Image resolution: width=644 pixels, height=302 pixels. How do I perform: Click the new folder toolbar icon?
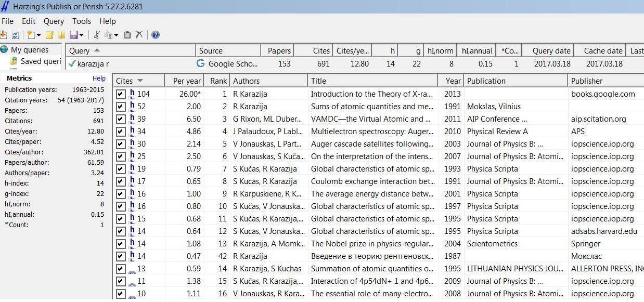(50, 35)
